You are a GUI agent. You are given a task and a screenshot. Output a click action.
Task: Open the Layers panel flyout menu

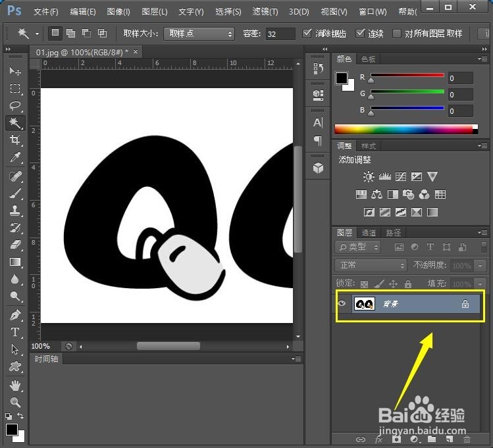482,232
